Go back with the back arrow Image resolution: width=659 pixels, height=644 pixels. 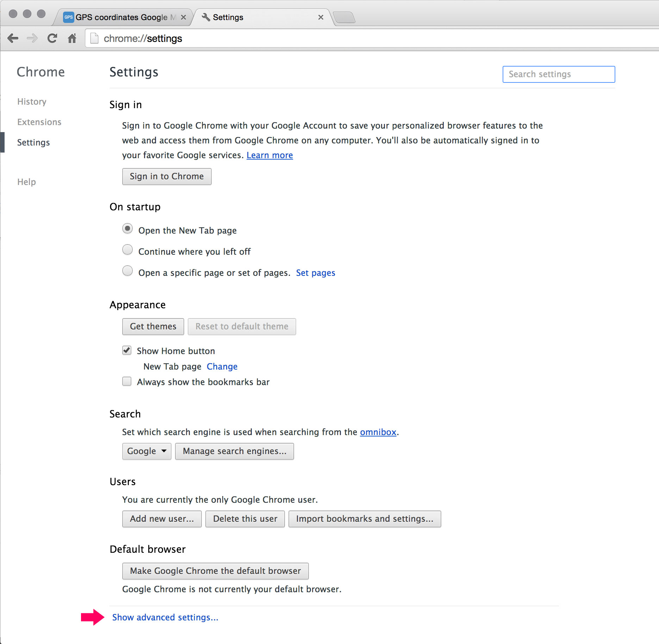click(x=13, y=38)
